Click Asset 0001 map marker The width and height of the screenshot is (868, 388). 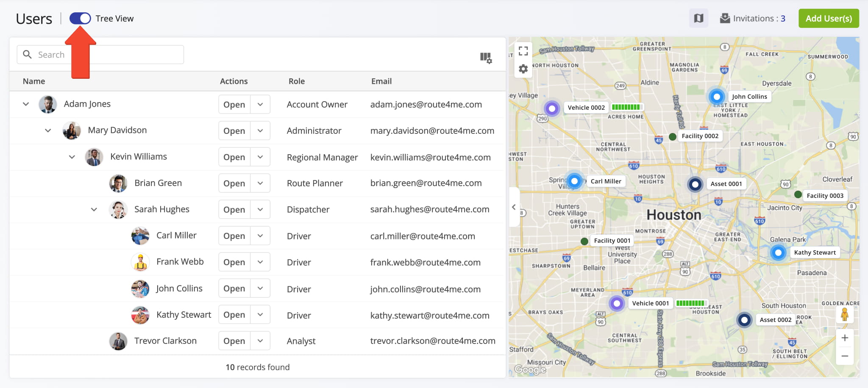click(695, 184)
